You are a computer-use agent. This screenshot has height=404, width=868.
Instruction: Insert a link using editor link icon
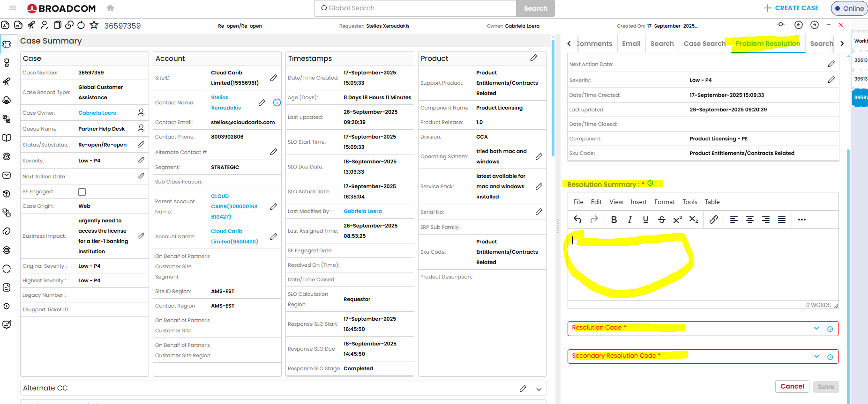tap(714, 220)
